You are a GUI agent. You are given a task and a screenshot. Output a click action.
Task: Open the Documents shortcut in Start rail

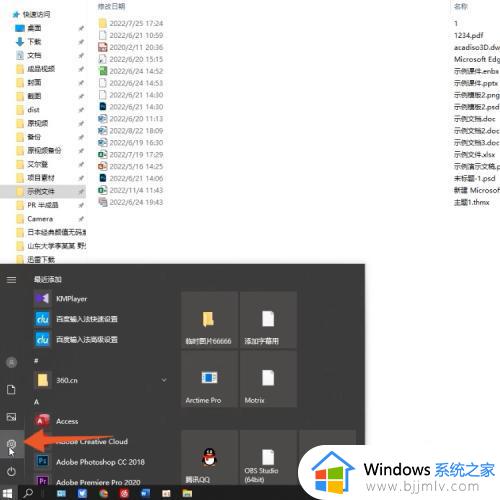click(x=11, y=389)
